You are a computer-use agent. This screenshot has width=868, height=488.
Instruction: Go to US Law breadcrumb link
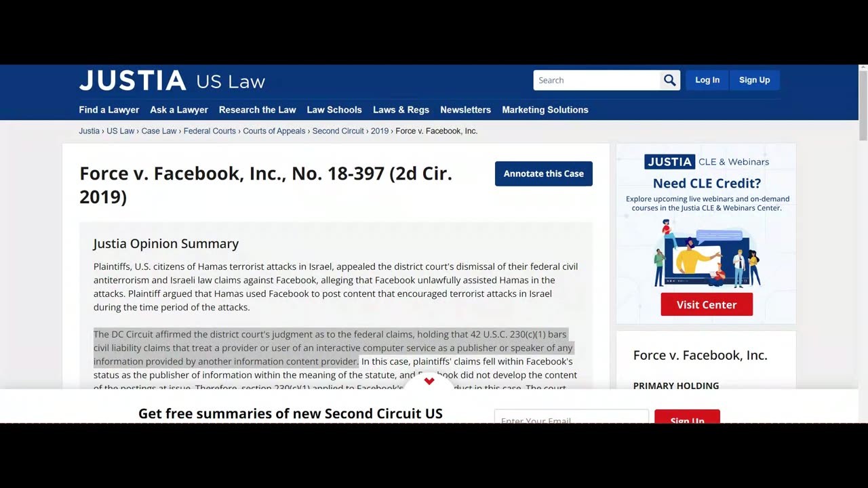coord(120,131)
